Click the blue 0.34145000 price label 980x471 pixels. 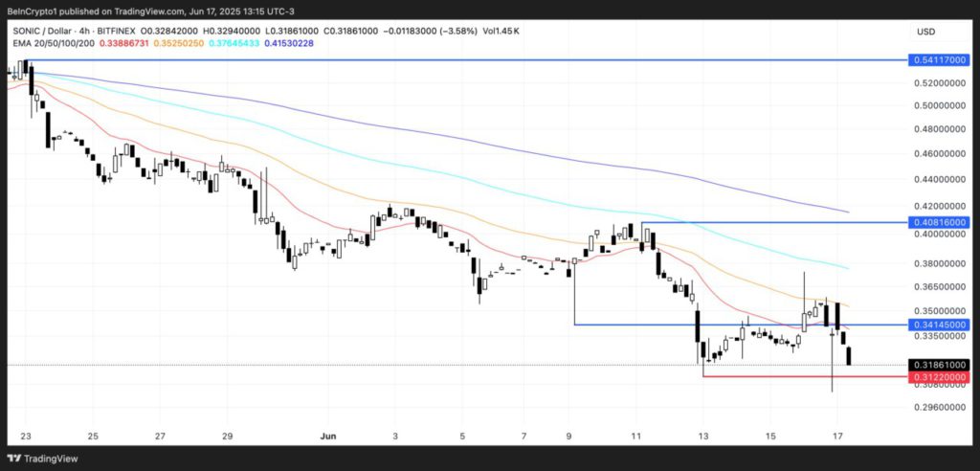click(941, 325)
